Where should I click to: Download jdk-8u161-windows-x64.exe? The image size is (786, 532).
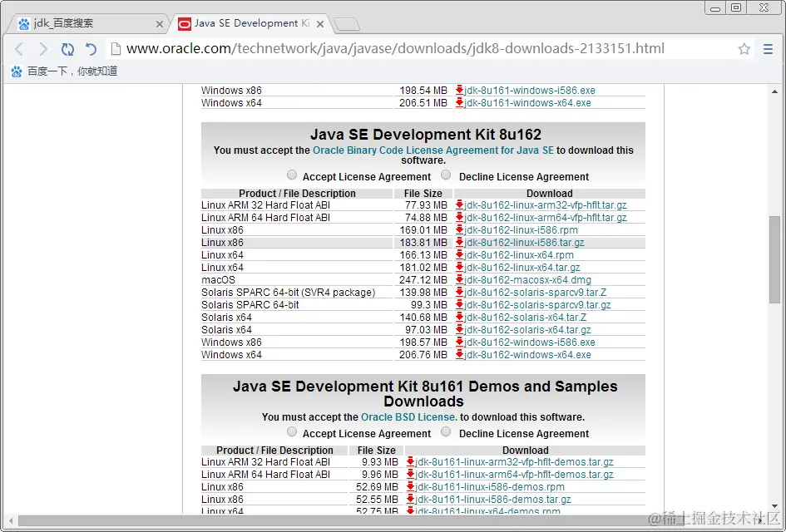[527, 103]
